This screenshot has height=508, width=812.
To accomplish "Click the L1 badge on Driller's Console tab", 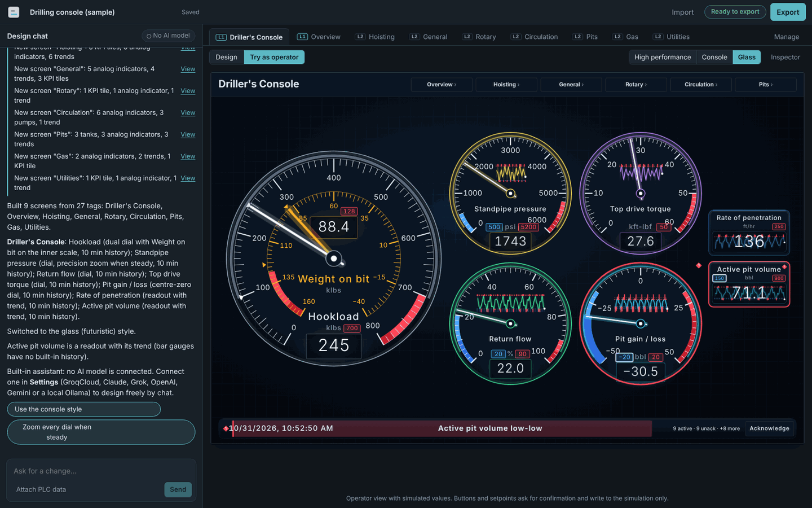I will (x=221, y=37).
